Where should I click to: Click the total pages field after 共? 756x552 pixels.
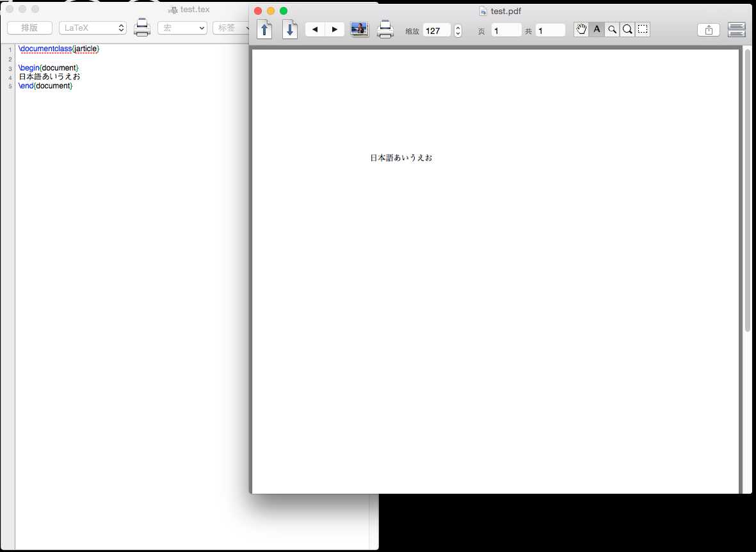tap(550, 30)
